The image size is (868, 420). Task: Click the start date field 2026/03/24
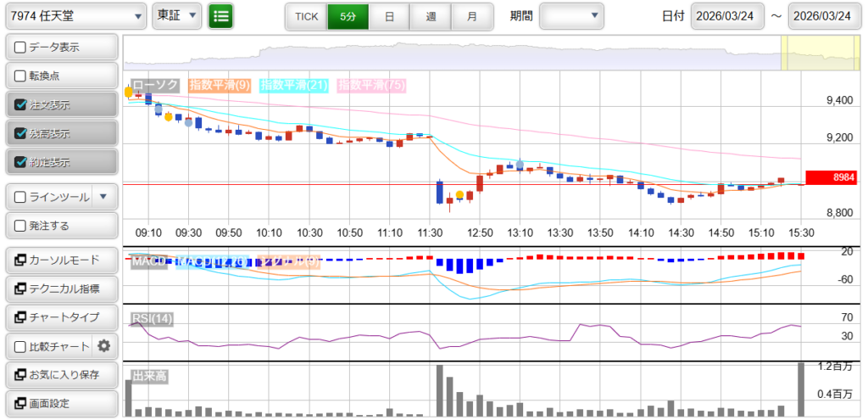(727, 16)
